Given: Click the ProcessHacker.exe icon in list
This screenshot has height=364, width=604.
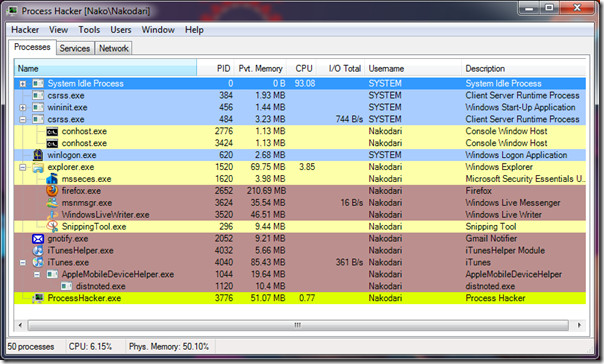Looking at the screenshot, I should [x=38, y=298].
